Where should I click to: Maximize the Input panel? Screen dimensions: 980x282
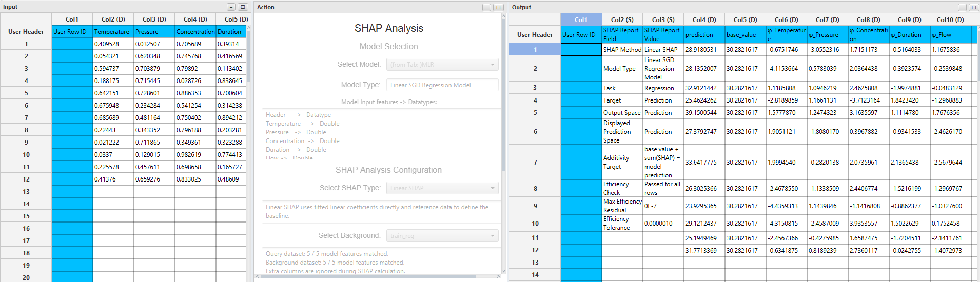point(243,7)
